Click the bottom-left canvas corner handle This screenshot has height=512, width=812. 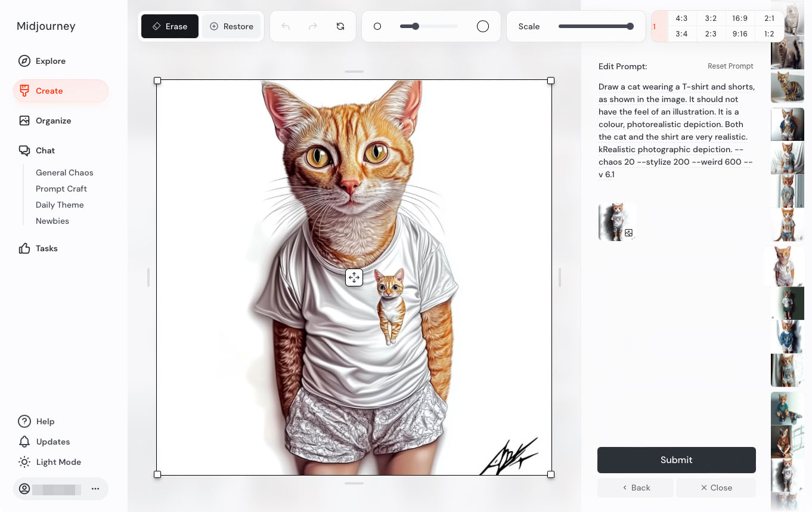[157, 474]
